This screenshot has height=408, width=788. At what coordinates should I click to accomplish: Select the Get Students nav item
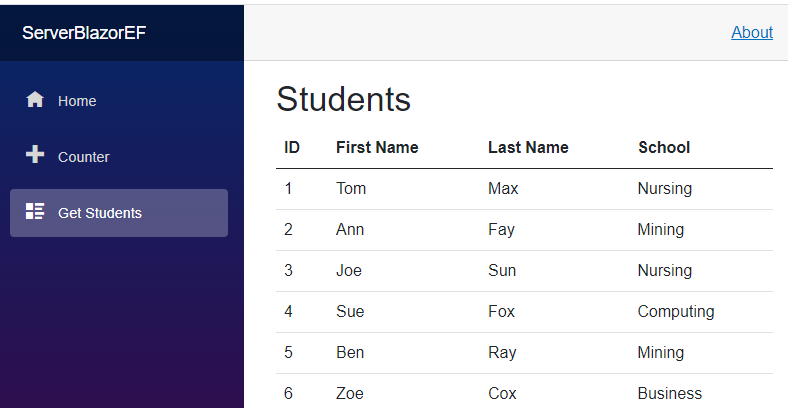119,213
